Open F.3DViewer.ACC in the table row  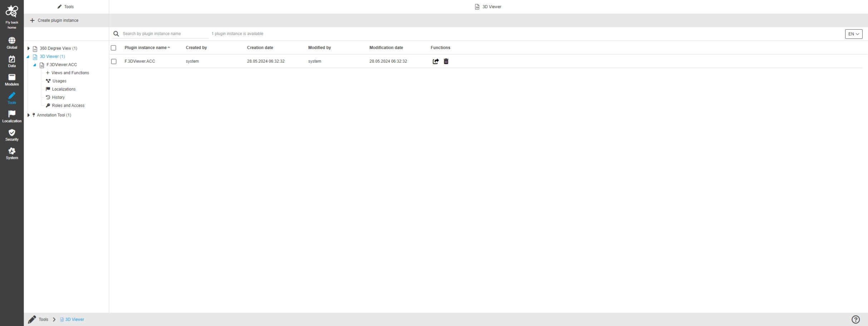[140, 61]
